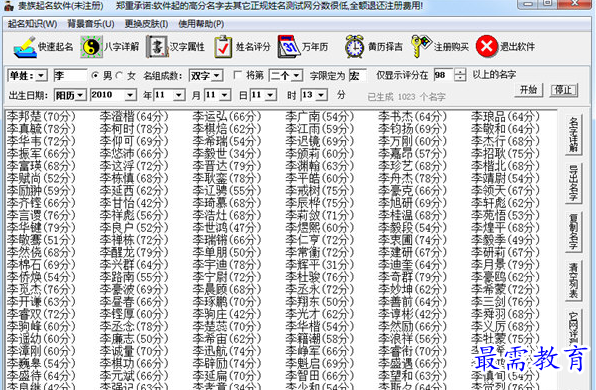The width and height of the screenshot is (596, 390).
Task: Click the 开始 start button
Action: [x=528, y=90]
